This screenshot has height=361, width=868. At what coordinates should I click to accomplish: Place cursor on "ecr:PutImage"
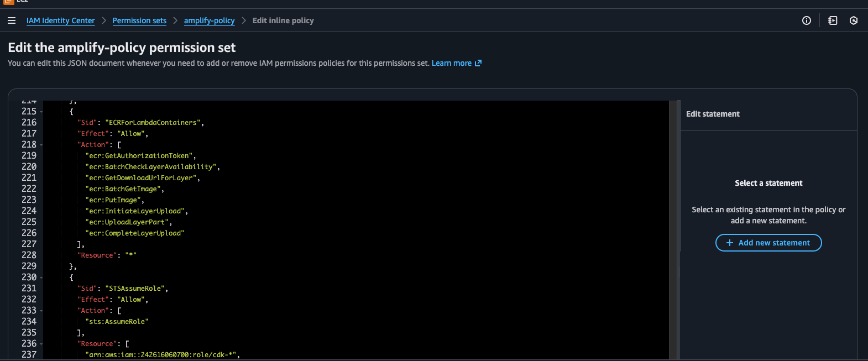[113, 200]
